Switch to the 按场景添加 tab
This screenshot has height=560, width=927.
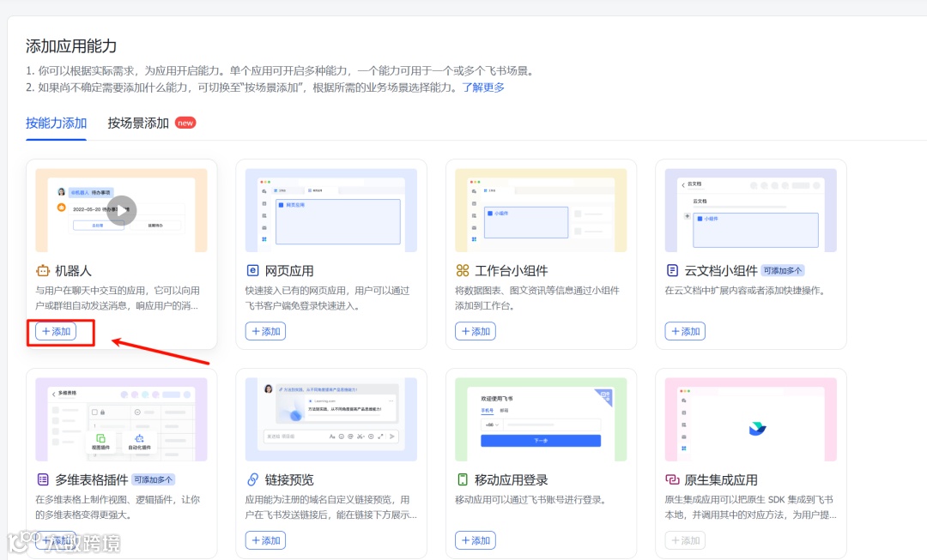pos(138,123)
